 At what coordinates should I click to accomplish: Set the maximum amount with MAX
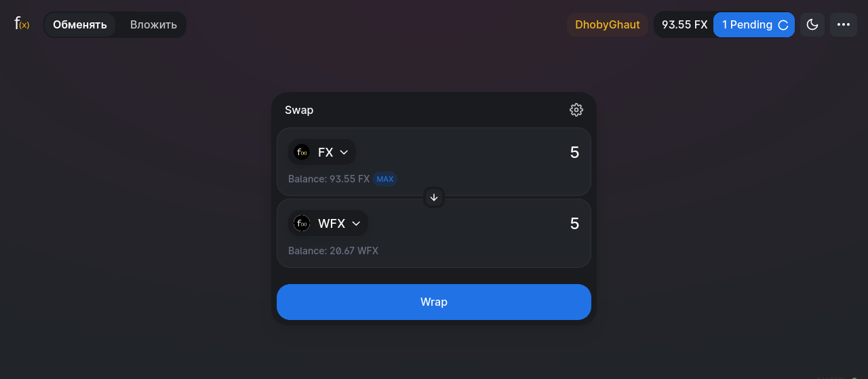pos(385,180)
